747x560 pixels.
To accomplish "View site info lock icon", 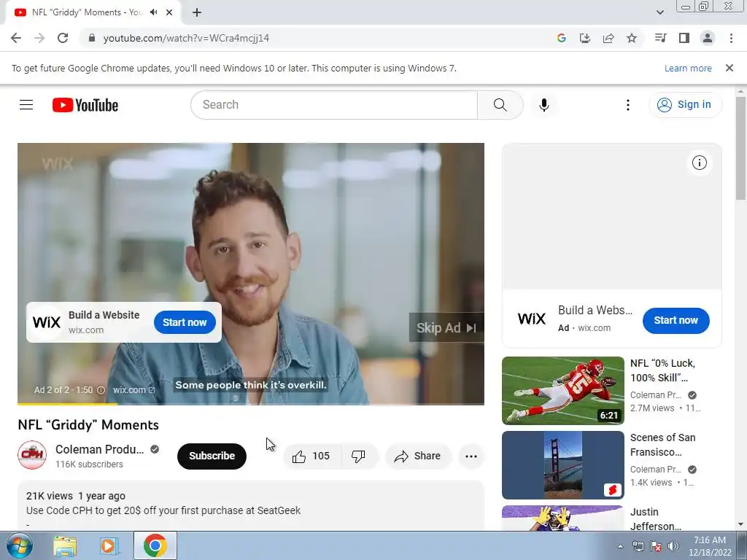I will coord(92,38).
